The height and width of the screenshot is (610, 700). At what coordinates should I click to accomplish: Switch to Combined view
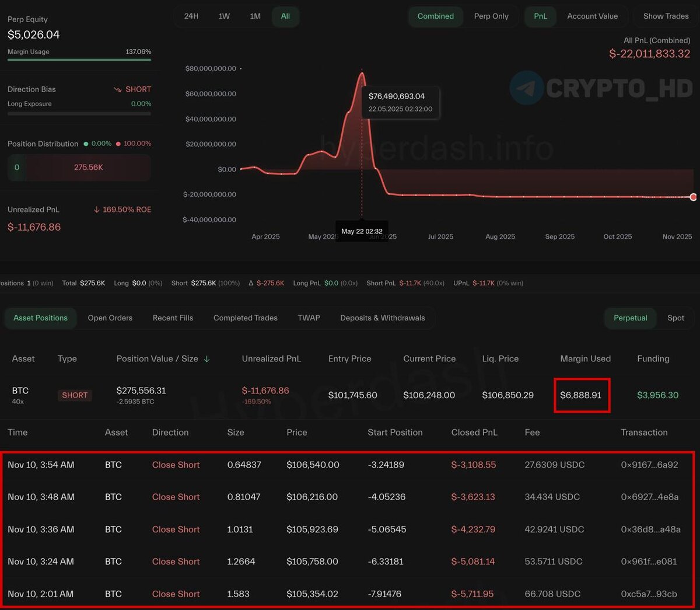click(436, 16)
